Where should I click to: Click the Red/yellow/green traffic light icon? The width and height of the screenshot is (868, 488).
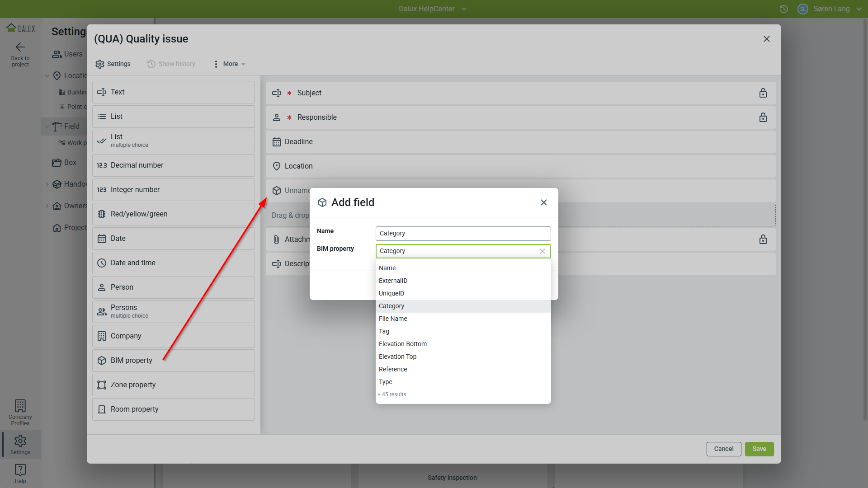tap(102, 214)
